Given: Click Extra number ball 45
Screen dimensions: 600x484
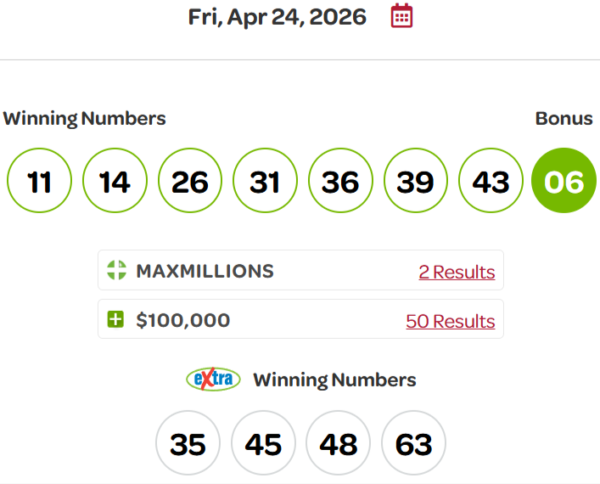Looking at the screenshot, I should (263, 443).
